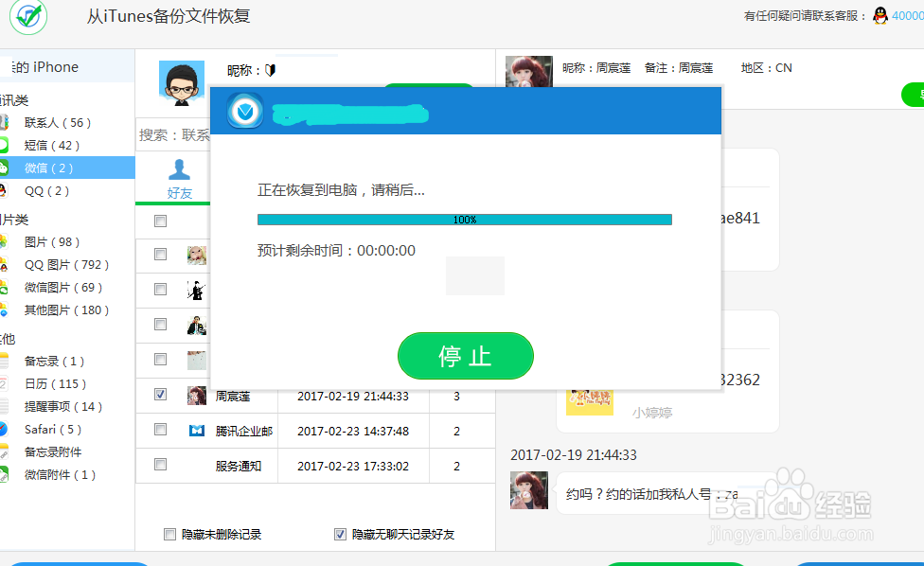Stop the recovery with 停止 button
924x566 pixels.
coord(466,356)
